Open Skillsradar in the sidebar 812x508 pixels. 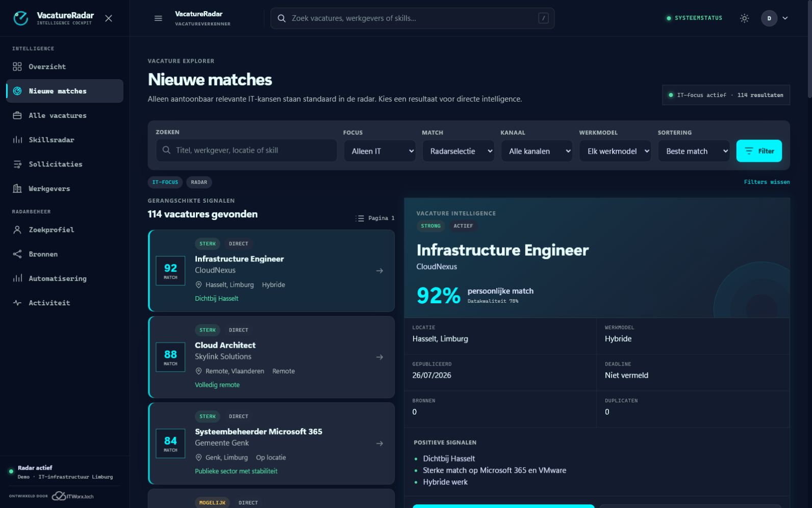click(65, 140)
